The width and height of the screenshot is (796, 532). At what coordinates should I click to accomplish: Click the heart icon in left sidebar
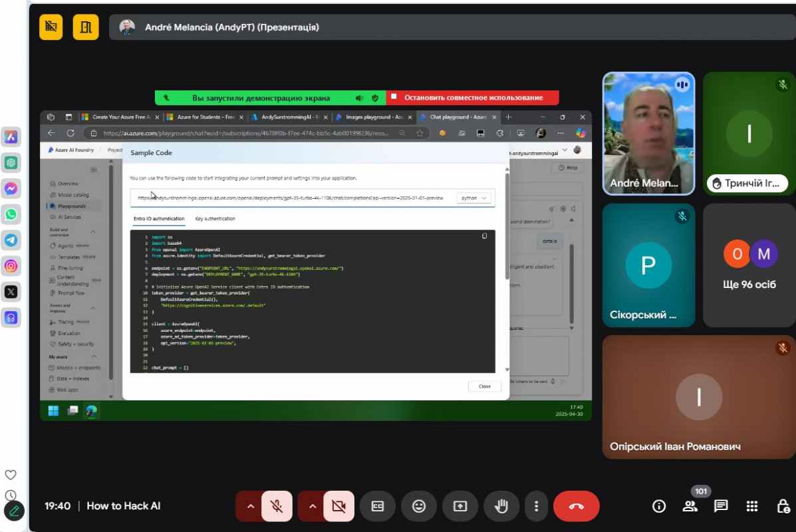pos(10,475)
